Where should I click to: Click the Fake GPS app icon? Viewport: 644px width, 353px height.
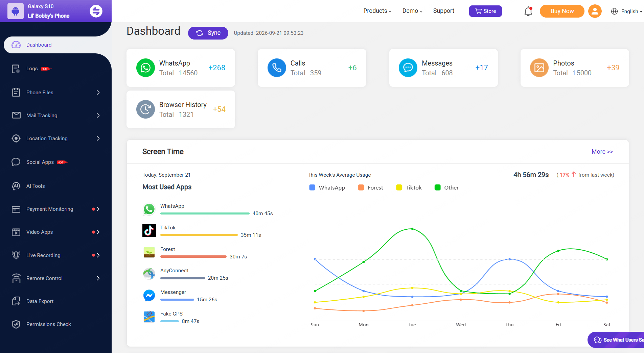coord(149,317)
